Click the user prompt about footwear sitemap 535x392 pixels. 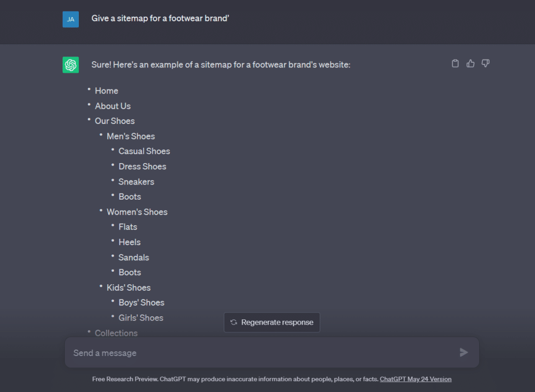tap(160, 18)
